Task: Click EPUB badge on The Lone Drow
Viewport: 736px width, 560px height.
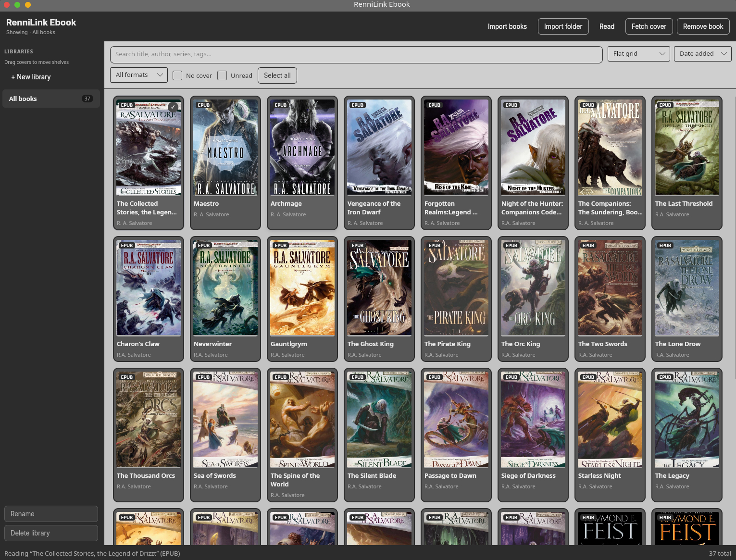Action: coord(665,246)
